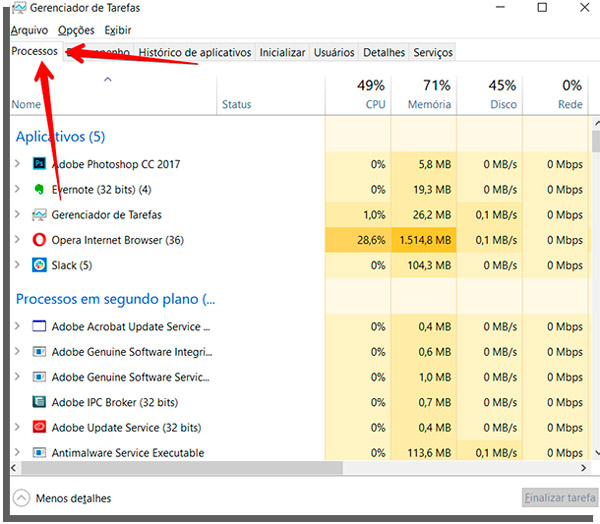Sort by the Memória column header
Screen dimensions: 600x524
pos(424,94)
